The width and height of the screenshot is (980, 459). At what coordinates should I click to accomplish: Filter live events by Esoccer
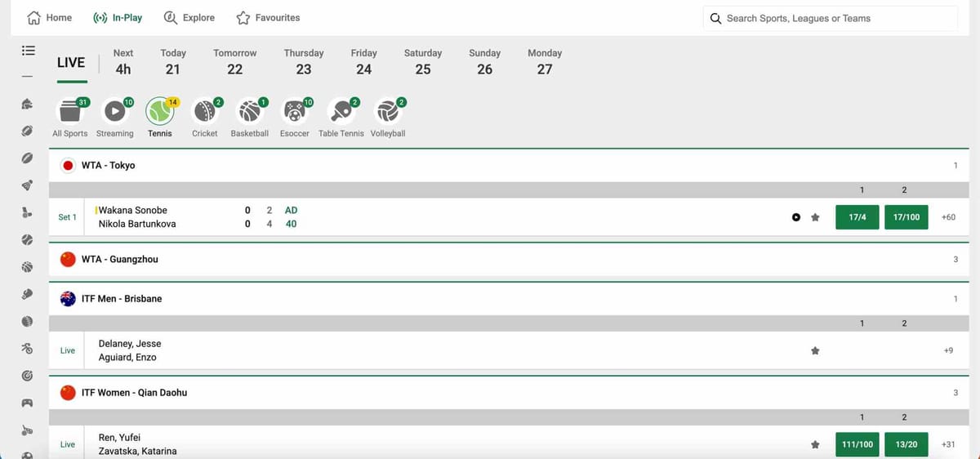[295, 118]
